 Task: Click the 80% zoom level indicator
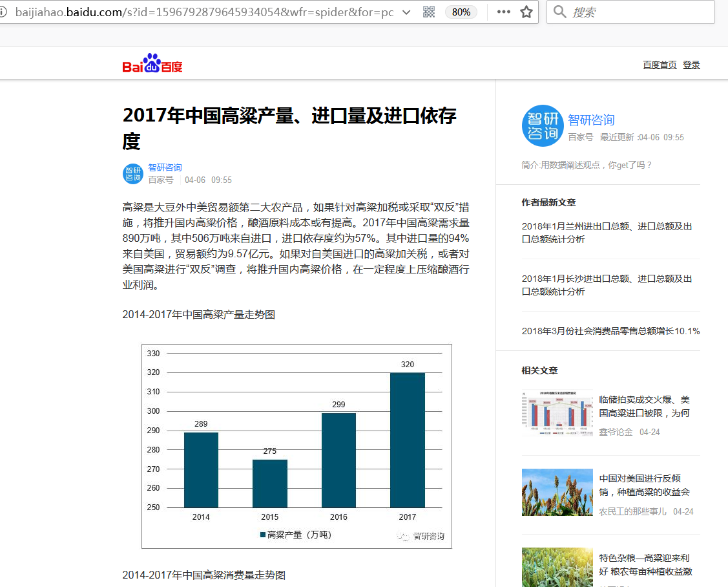[461, 12]
